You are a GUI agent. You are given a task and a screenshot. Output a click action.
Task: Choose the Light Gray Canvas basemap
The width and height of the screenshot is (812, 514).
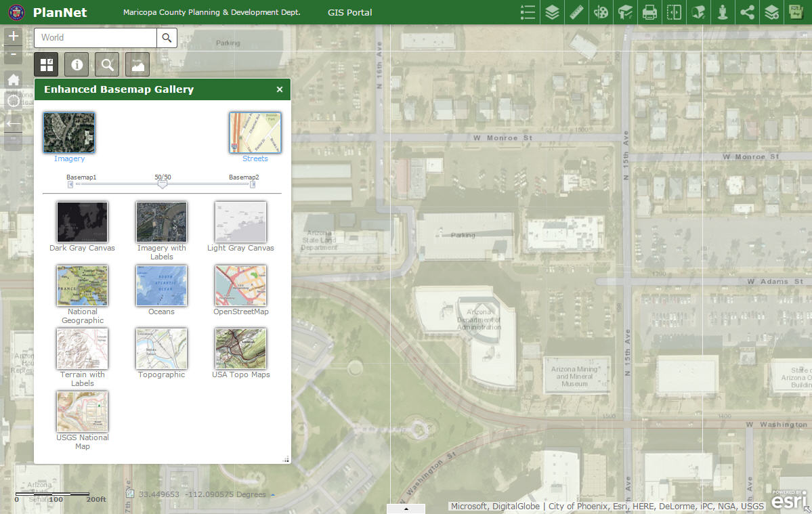click(x=241, y=222)
